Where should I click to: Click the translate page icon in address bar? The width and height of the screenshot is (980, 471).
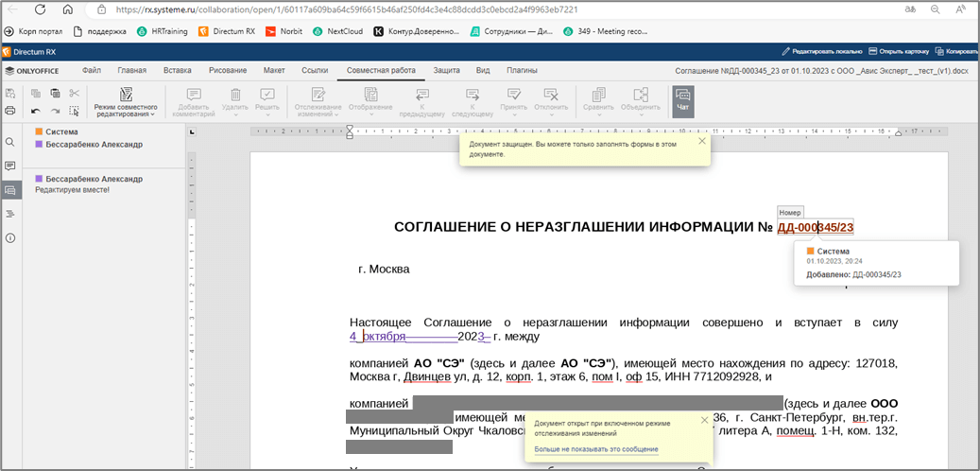(910, 10)
